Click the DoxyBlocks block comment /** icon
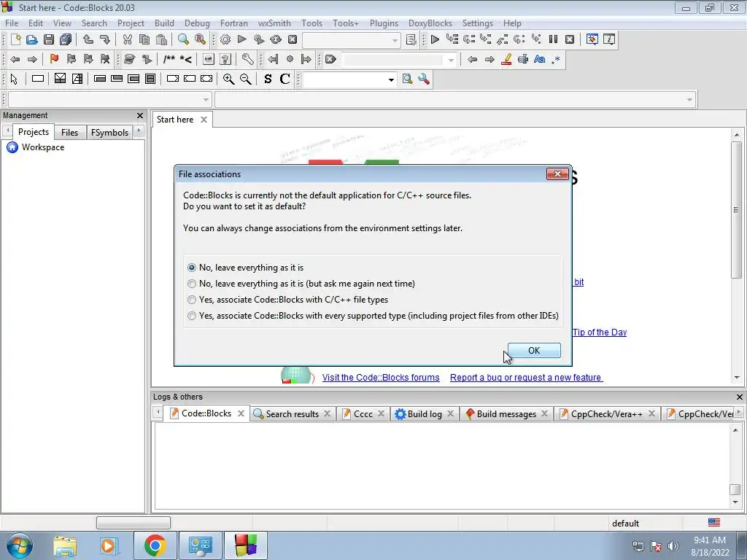747x560 pixels. pos(169,59)
